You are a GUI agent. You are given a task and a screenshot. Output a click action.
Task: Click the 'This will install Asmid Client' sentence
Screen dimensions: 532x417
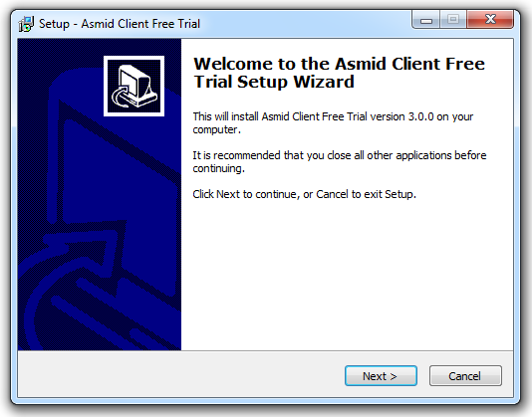point(333,122)
